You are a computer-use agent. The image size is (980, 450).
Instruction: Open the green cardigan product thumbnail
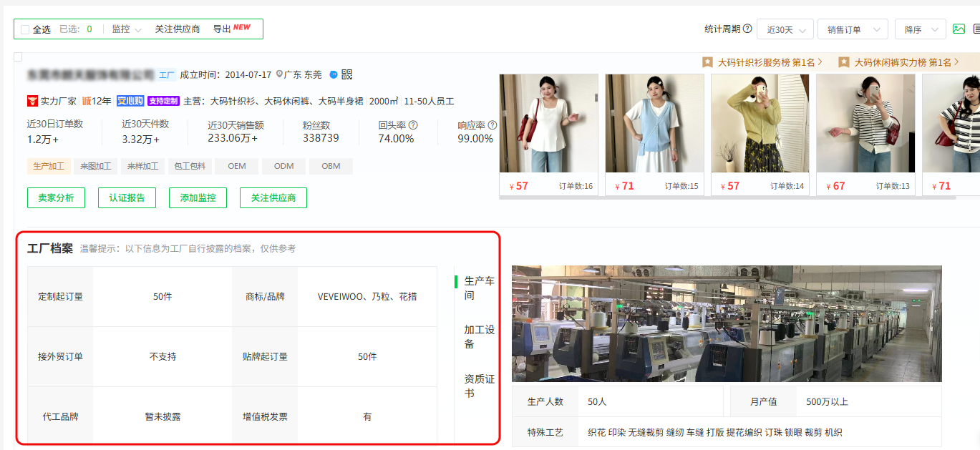click(760, 123)
